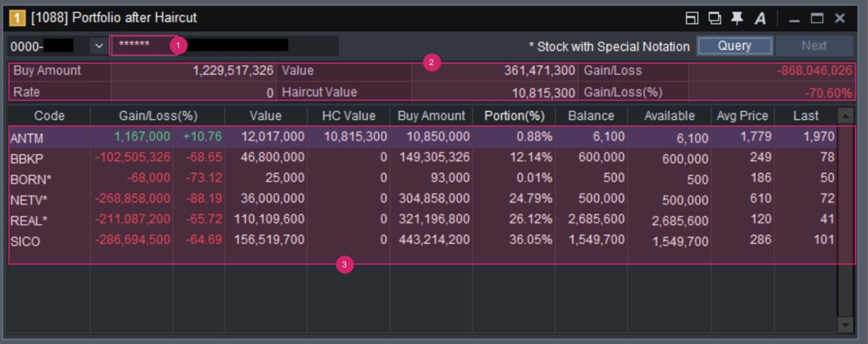
Task: Close the Portfolio after Haircut window
Action: click(840, 18)
